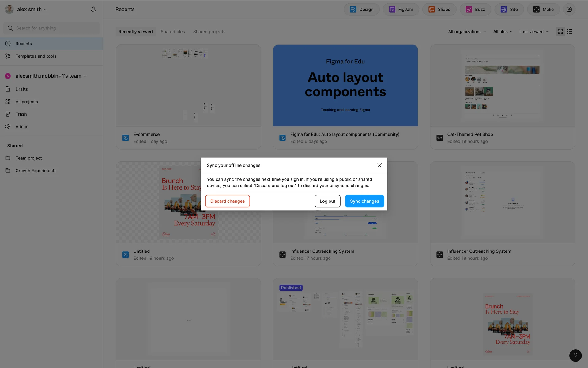Open the help question mark button

click(x=575, y=355)
